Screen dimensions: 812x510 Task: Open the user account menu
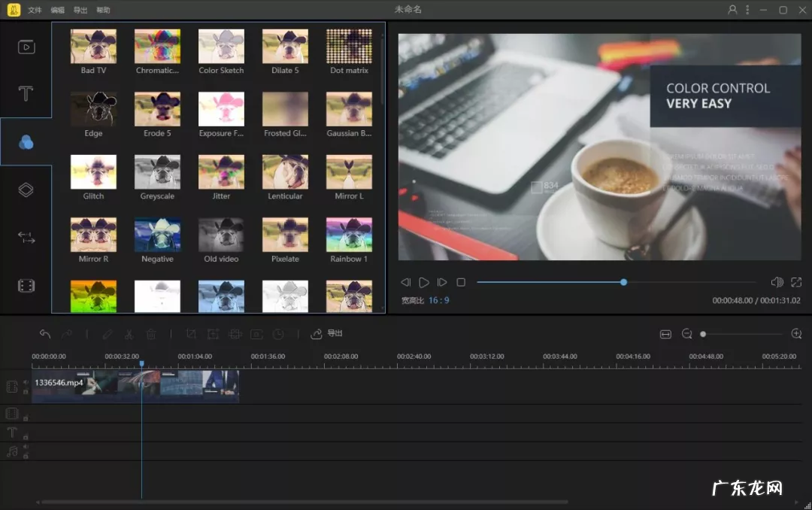pyautogui.click(x=732, y=10)
